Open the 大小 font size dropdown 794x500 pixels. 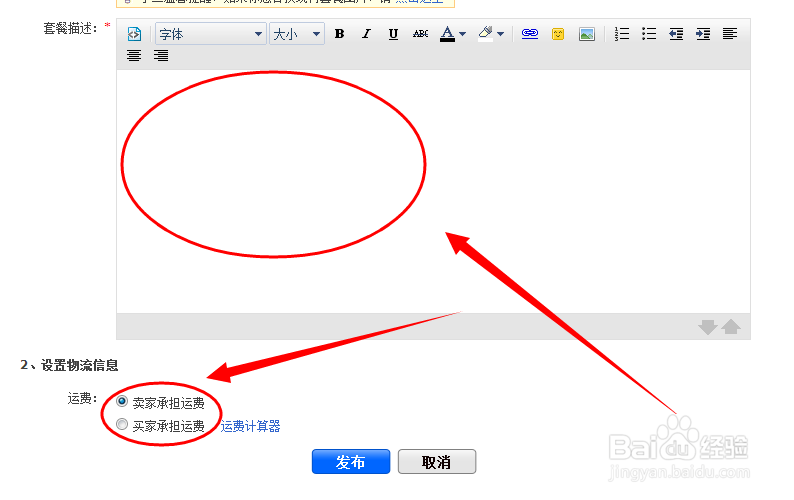coord(297,34)
